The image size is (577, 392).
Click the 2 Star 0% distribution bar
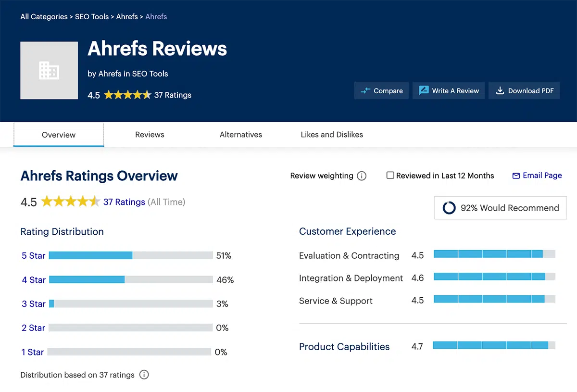(x=131, y=328)
